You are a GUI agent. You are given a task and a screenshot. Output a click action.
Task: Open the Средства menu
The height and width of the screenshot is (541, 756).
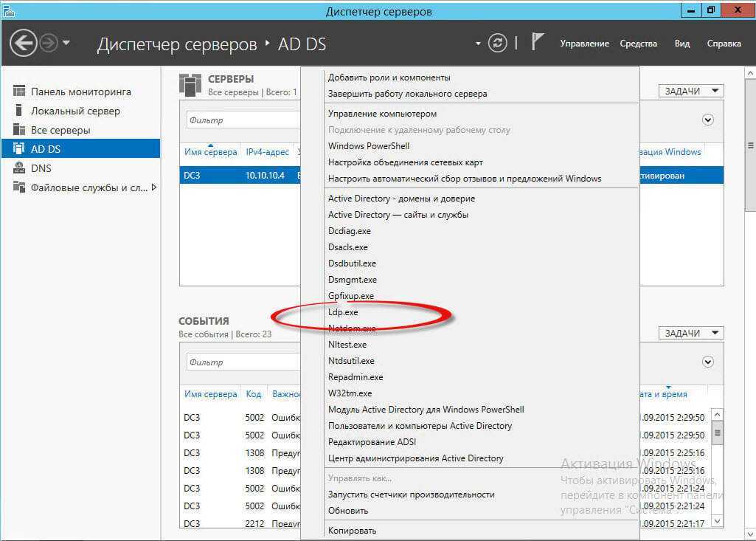coord(638,44)
